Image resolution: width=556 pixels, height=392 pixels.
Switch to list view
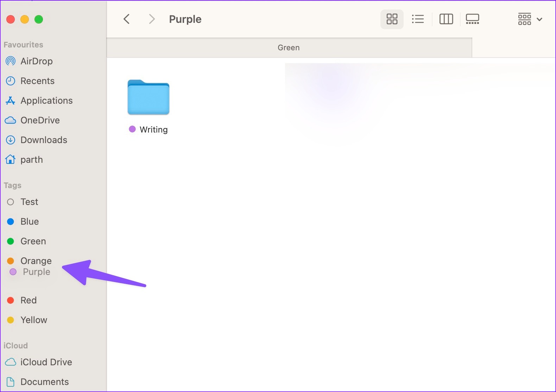click(418, 19)
